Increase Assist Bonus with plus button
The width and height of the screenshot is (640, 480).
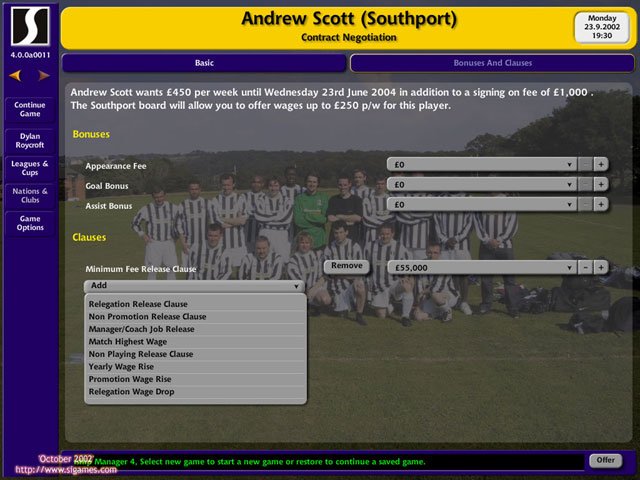(x=601, y=204)
